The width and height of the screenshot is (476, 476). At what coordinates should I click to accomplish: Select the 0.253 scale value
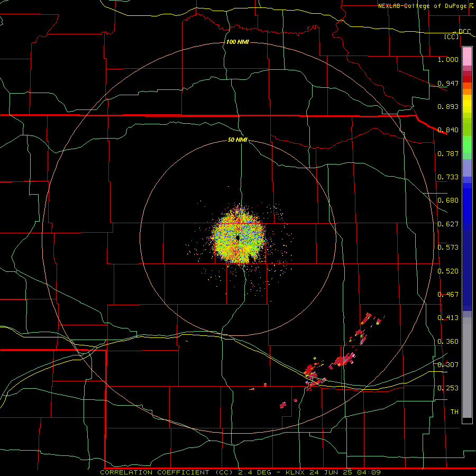(448, 388)
